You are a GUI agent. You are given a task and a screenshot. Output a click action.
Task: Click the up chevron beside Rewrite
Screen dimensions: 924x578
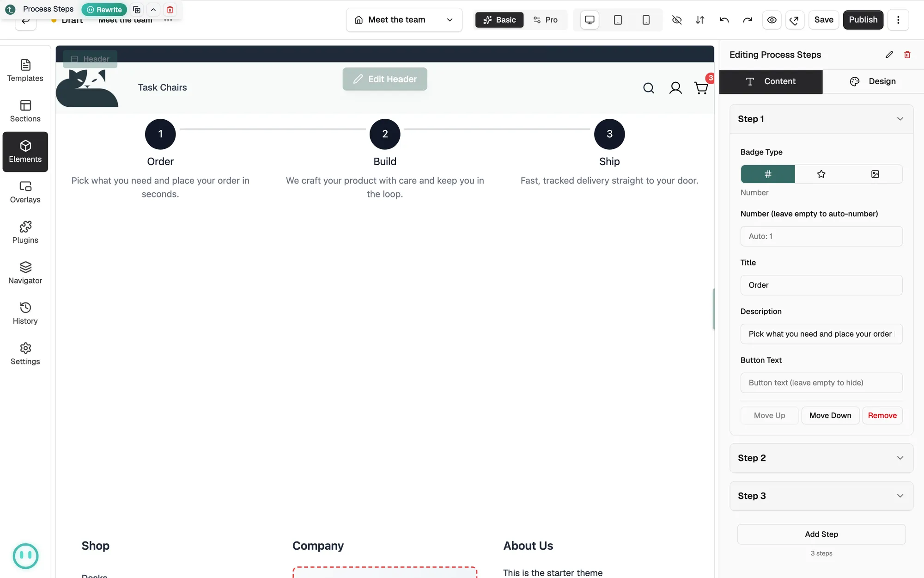click(x=153, y=9)
